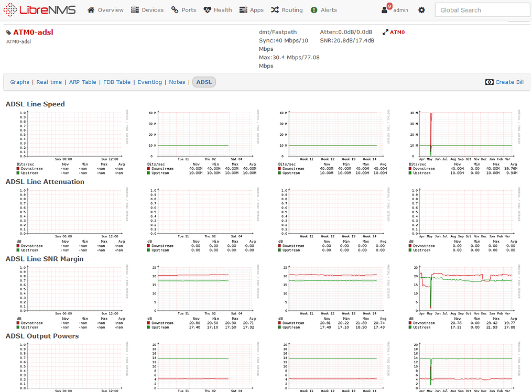Open the yearly ADSL Line Attenuation graph
532x392 pixels.
point(464,220)
